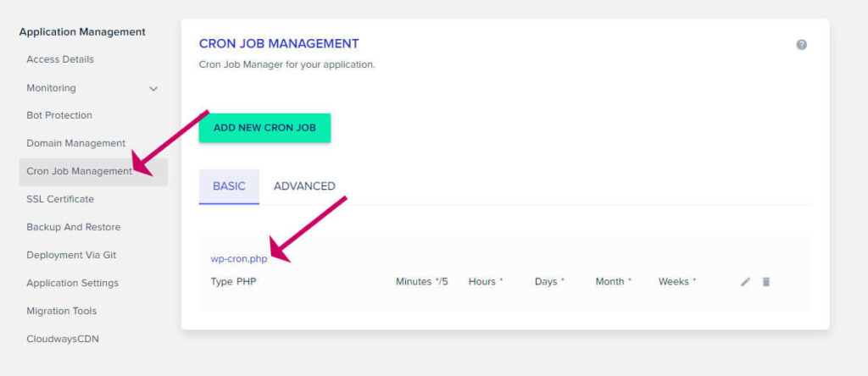Click the Hours * value
The image size is (868, 376).
(x=486, y=281)
